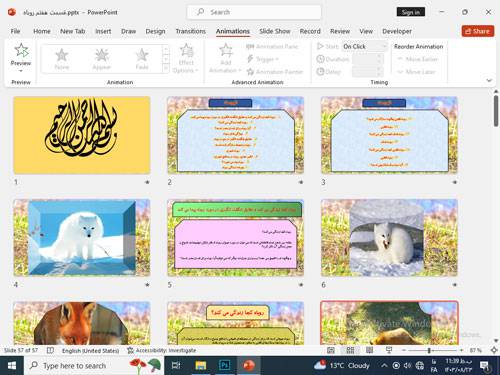Image resolution: width=500 pixels, height=375 pixels.
Task: Click the vertical scrollbar of slide sorter
Action: (496, 111)
